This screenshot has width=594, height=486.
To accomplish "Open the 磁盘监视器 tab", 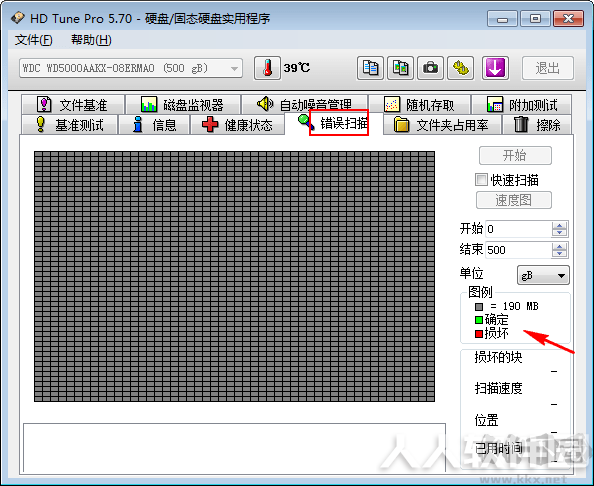I will click(x=183, y=105).
